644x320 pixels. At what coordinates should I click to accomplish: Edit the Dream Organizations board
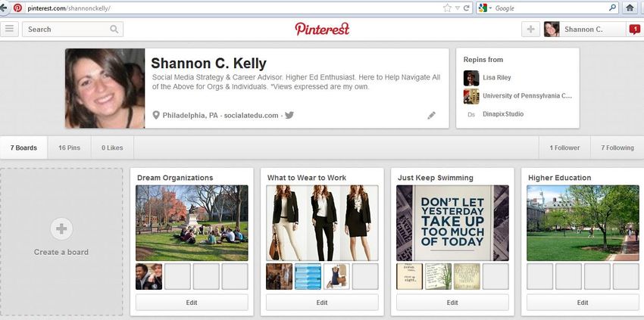[192, 303]
